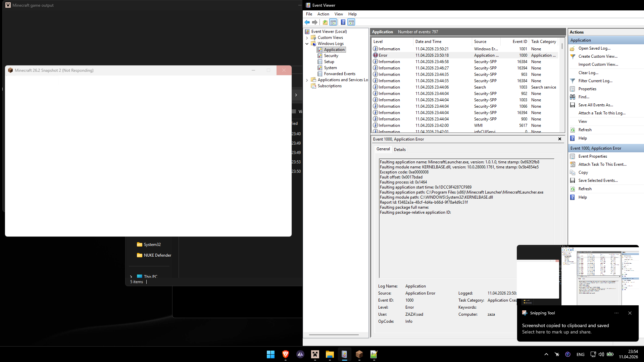Select the Security log in tree

pyautogui.click(x=331, y=56)
